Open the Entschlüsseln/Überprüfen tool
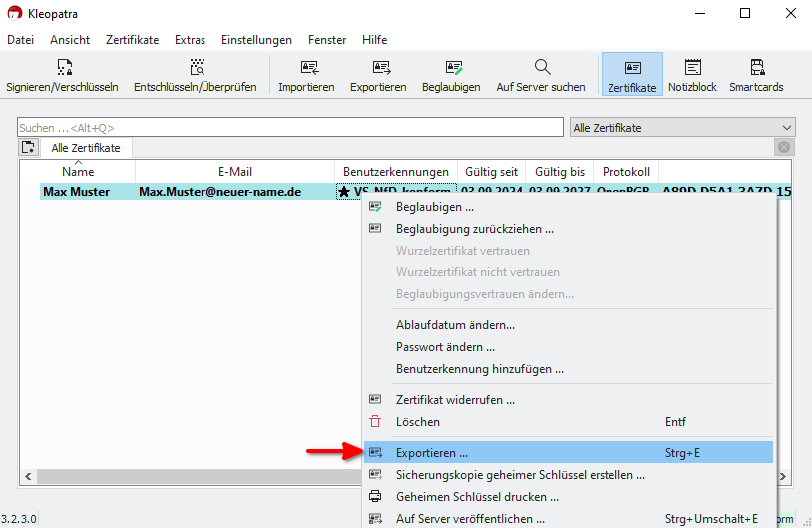The image size is (812, 528). point(196,75)
